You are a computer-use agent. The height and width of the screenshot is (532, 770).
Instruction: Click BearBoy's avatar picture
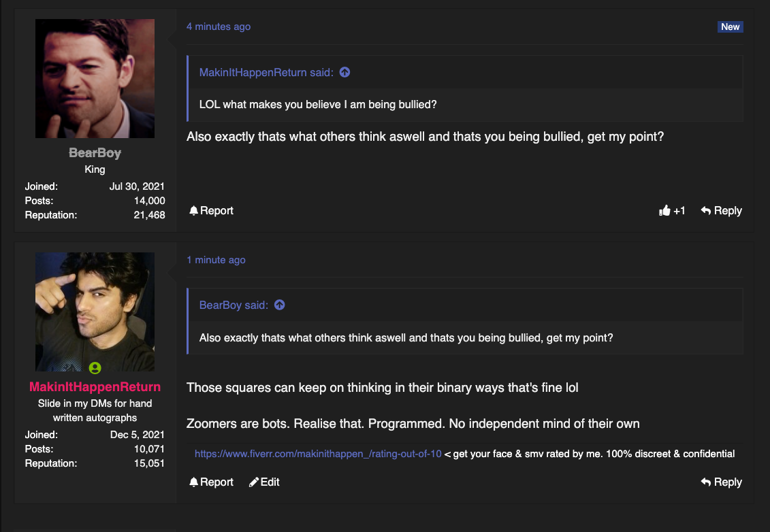(x=95, y=78)
